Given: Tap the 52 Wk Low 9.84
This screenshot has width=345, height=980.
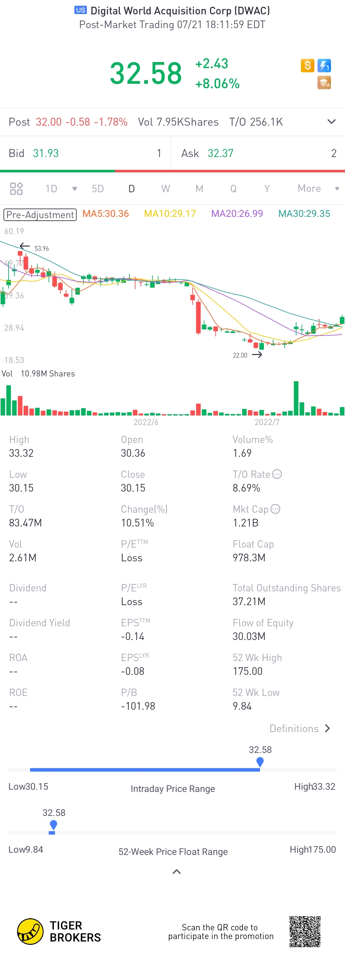Looking at the screenshot, I should pyautogui.click(x=242, y=706).
